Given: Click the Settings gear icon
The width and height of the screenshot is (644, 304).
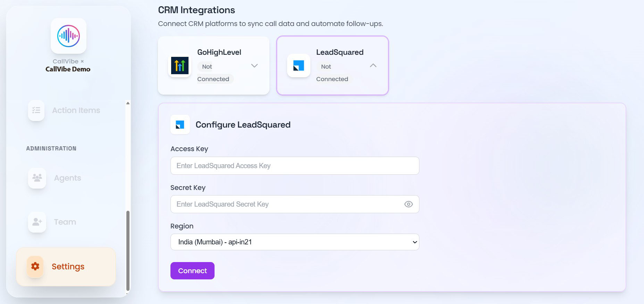Looking at the screenshot, I should point(35,266).
